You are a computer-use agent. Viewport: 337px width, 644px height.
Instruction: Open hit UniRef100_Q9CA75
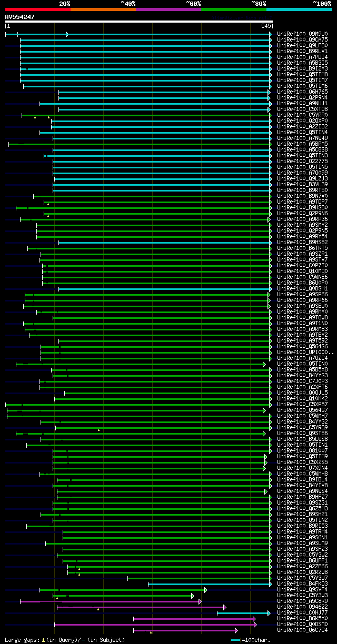pyautogui.click(x=302, y=40)
